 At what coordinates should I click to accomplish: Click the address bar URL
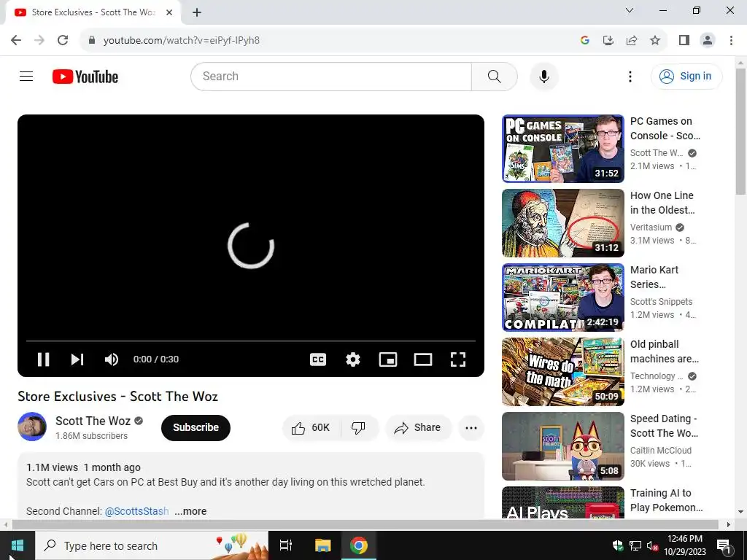coord(181,40)
